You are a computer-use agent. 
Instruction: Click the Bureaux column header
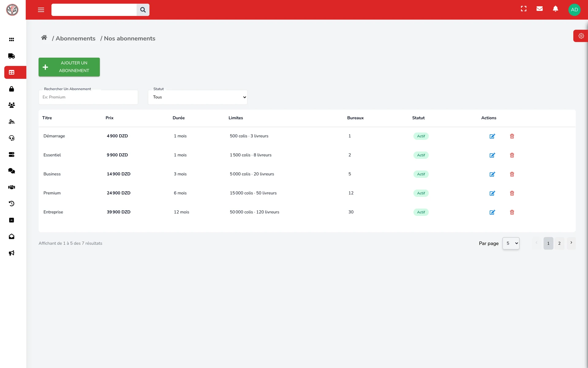pos(355,118)
